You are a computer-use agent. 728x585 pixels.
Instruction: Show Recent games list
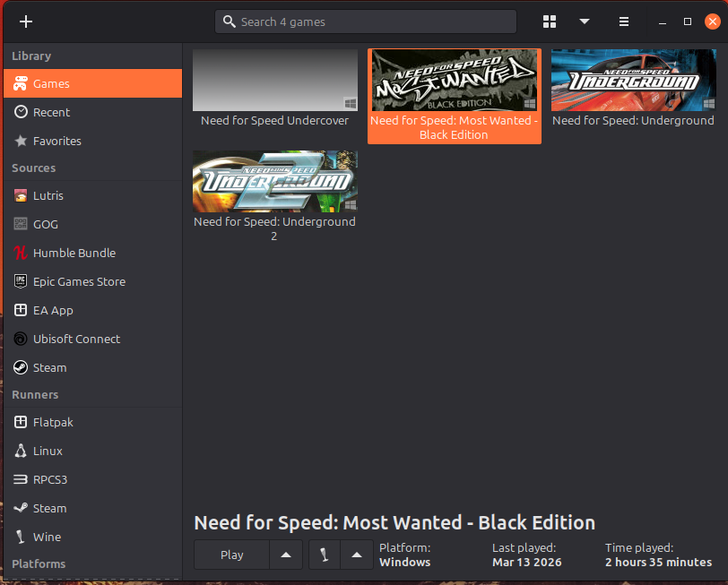click(x=51, y=112)
